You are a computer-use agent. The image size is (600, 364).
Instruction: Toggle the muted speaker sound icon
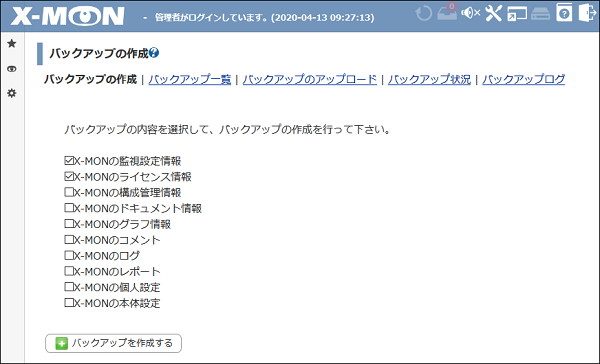click(x=470, y=13)
